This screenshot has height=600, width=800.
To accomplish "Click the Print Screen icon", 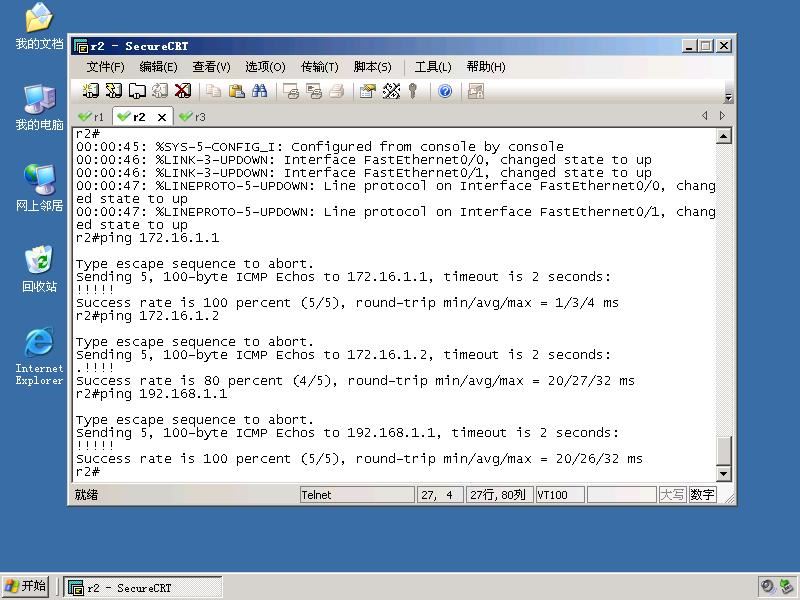I will point(291,91).
